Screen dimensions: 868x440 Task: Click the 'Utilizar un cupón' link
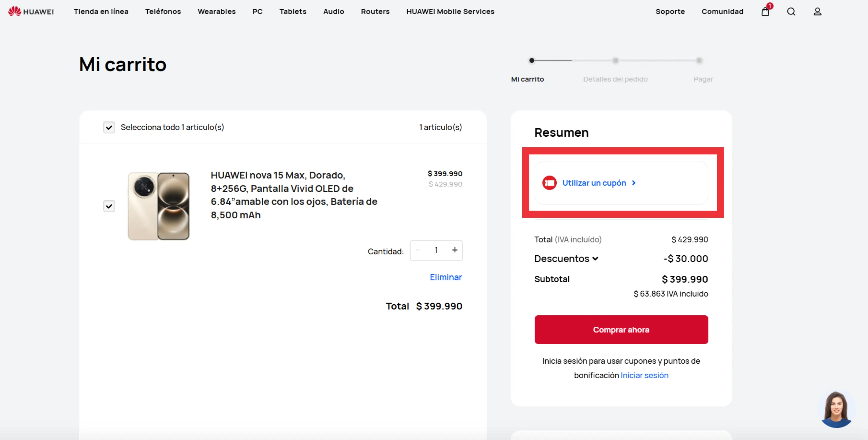point(594,183)
